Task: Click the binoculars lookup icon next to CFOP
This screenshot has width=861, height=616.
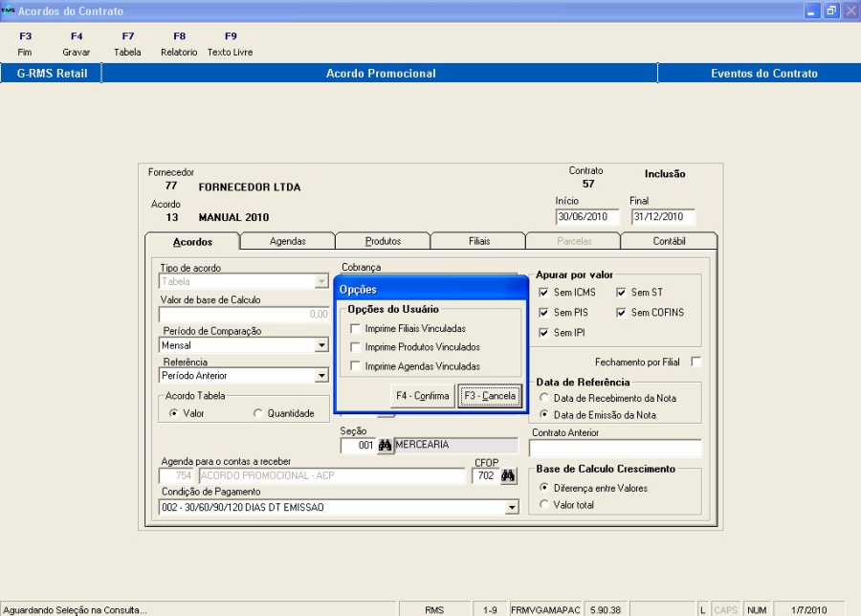Action: pos(508,476)
